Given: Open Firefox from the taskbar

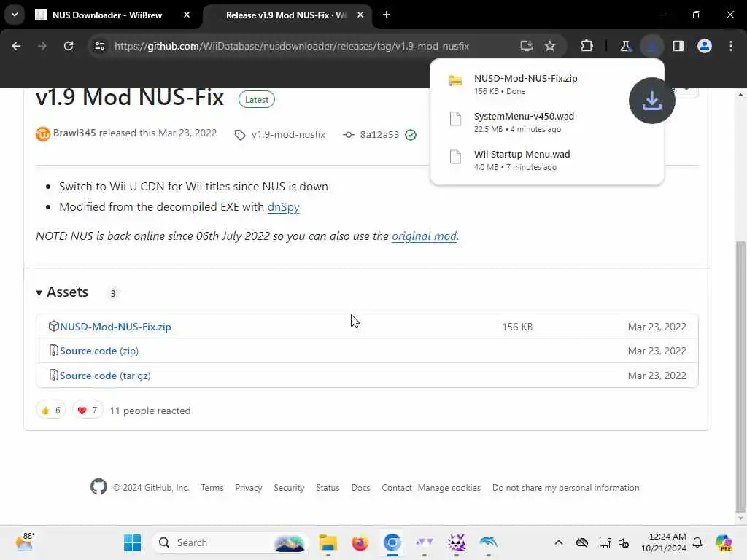Looking at the screenshot, I should [360, 542].
